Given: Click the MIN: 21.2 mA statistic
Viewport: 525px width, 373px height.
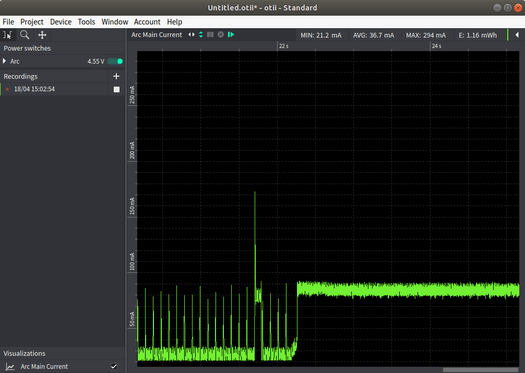Looking at the screenshot, I should [x=321, y=35].
